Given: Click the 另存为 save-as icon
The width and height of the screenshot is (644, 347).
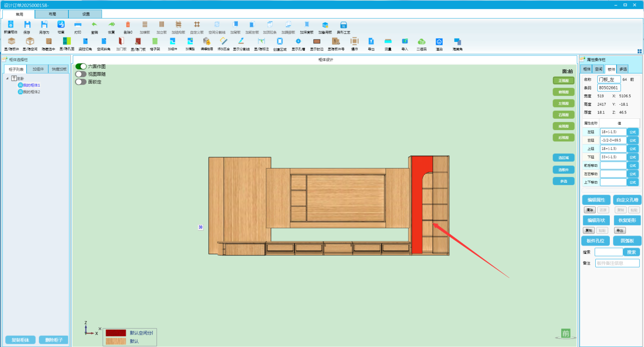Looking at the screenshot, I should (44, 25).
